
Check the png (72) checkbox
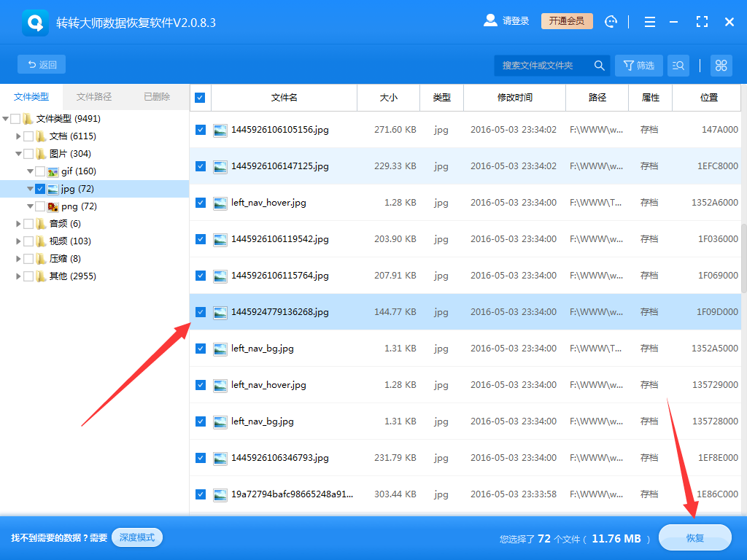tap(40, 206)
